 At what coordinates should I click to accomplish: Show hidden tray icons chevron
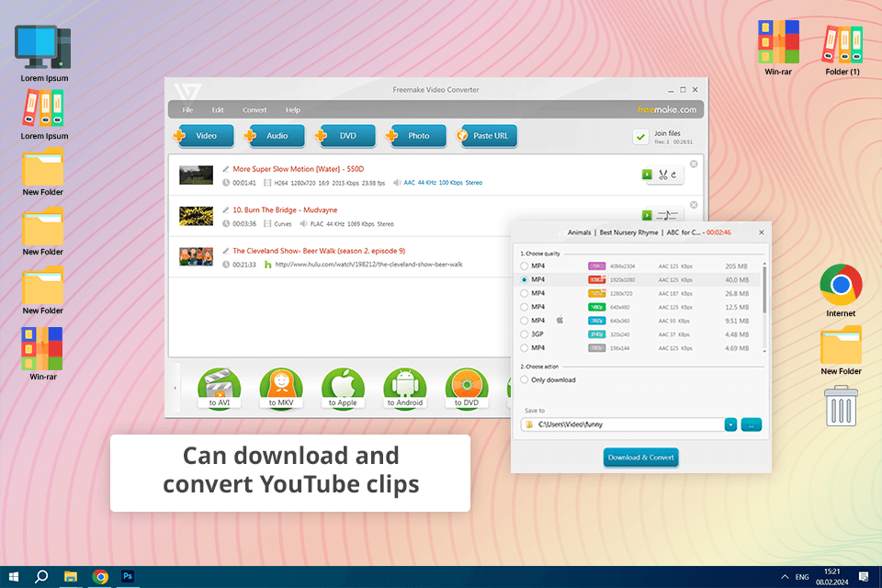click(784, 577)
